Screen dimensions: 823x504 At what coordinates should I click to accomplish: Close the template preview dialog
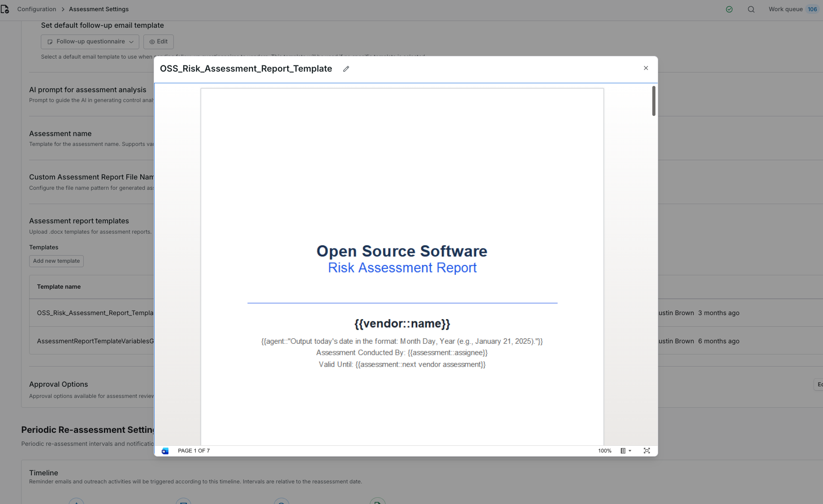(646, 68)
